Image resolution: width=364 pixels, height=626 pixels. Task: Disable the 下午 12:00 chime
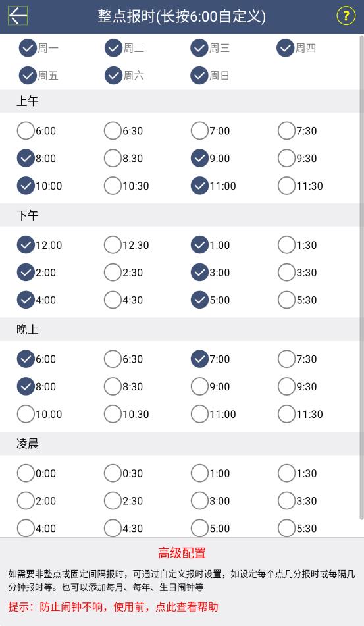tap(39, 245)
